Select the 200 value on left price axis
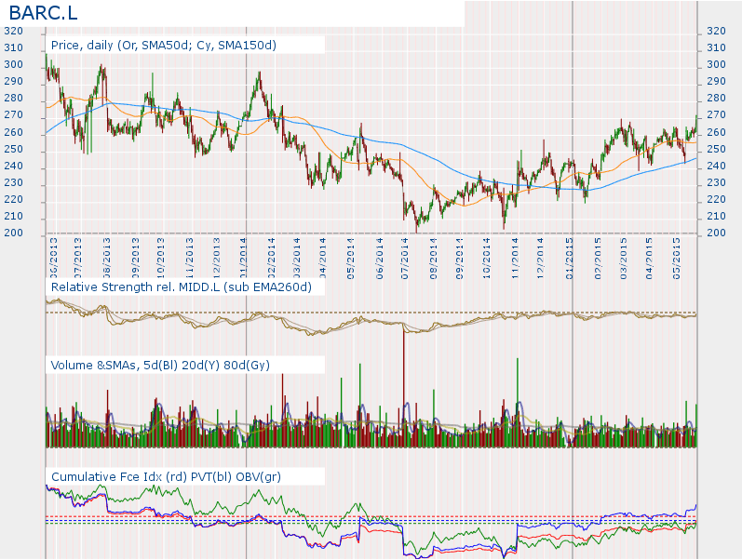The image size is (742, 560). [13, 233]
